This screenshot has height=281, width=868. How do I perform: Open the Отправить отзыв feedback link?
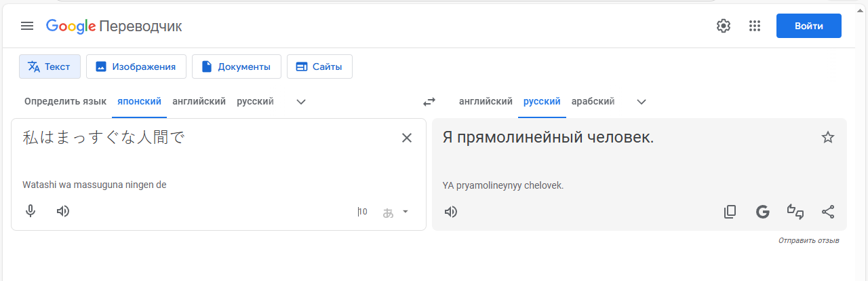tap(808, 241)
